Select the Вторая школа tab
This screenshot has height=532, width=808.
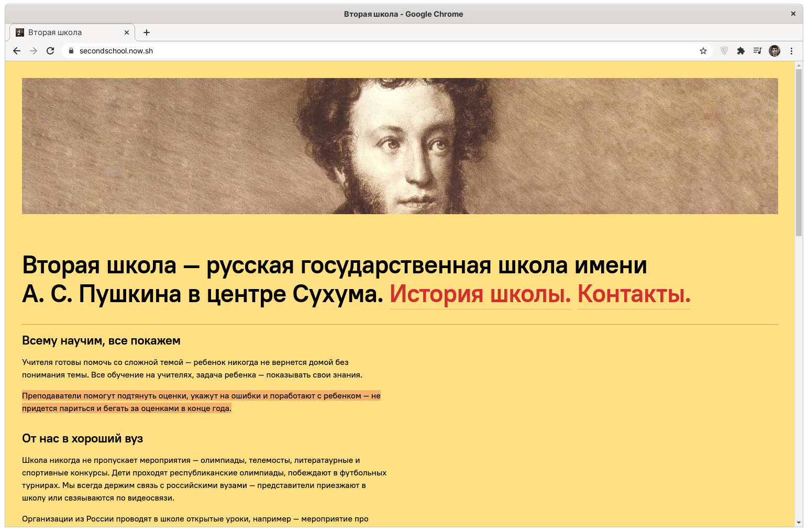73,32
